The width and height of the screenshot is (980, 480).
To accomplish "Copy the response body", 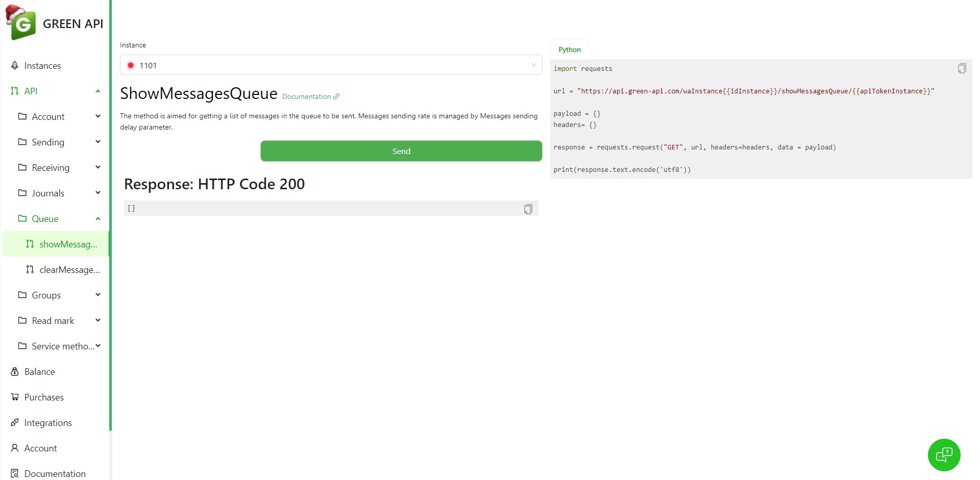I will [527, 208].
